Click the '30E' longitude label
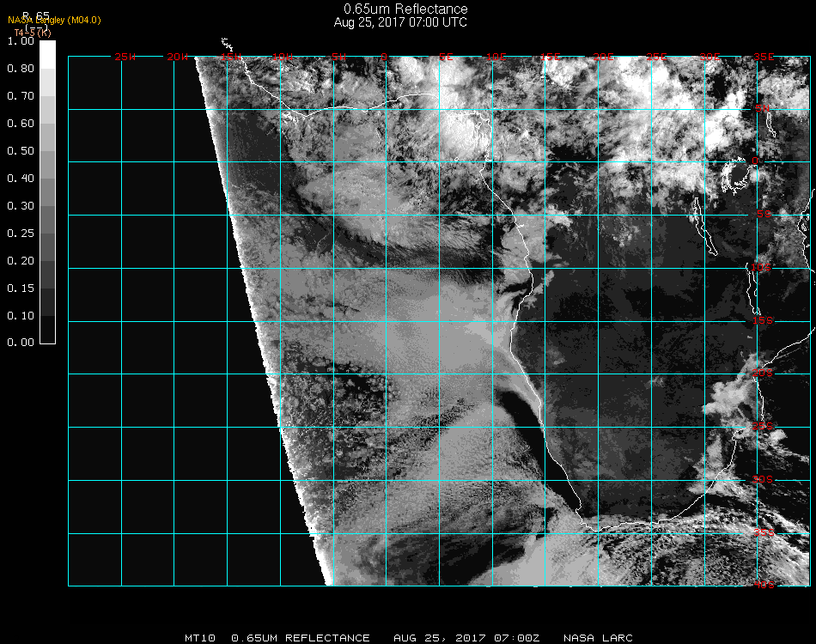This screenshot has height=644, width=816. point(709,57)
